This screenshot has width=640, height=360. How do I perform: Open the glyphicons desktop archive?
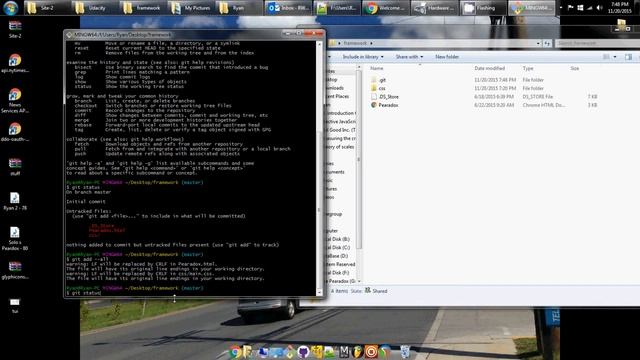pos(15,270)
